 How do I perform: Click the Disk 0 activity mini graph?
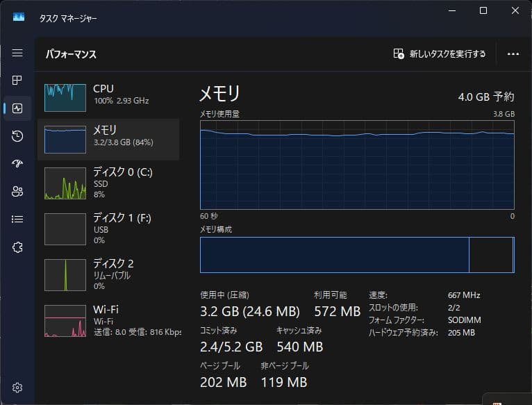(65, 183)
